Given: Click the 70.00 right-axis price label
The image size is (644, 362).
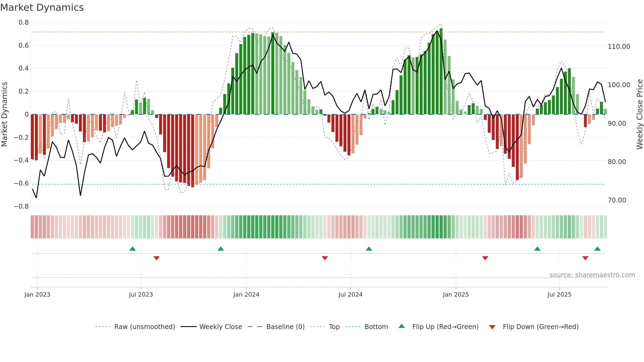Looking at the screenshot, I should pos(617,200).
